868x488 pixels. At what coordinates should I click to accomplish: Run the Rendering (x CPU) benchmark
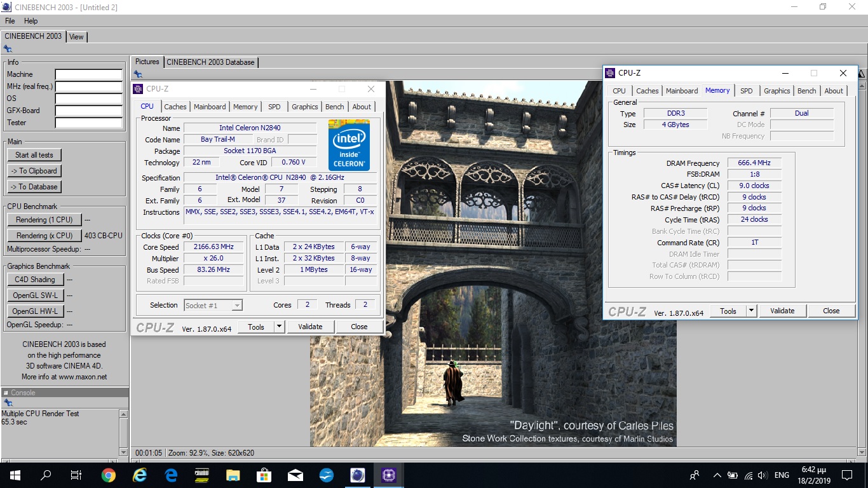click(x=44, y=236)
